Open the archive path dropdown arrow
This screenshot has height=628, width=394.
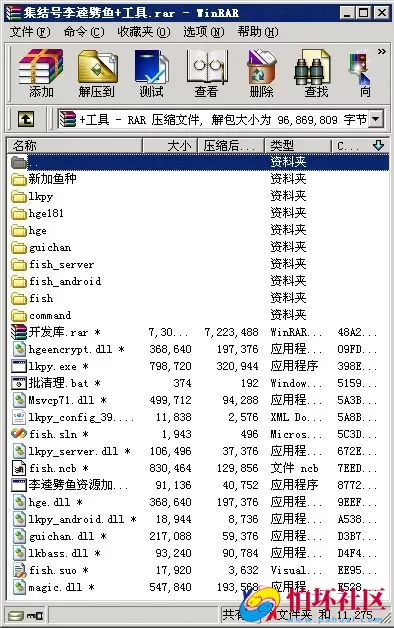click(376, 119)
